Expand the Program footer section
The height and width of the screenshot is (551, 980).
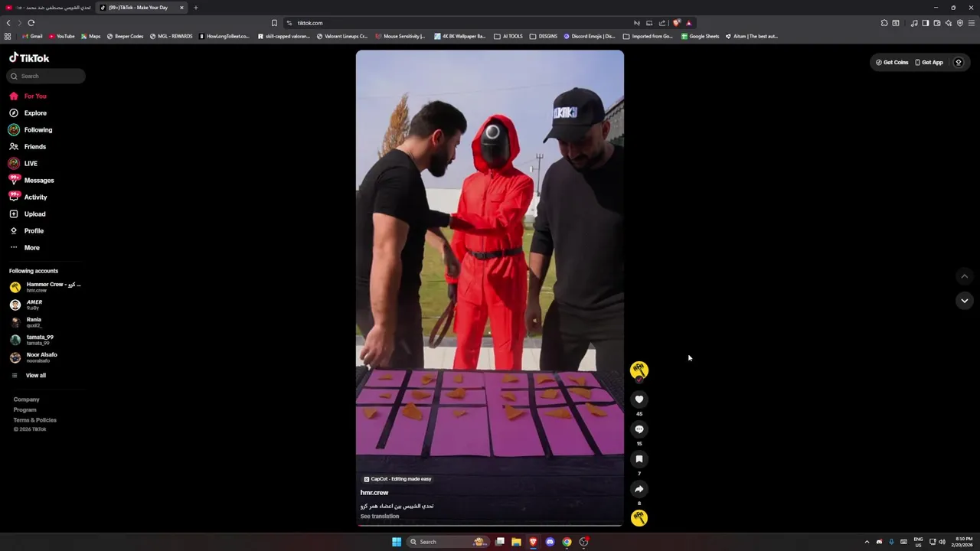pos(24,410)
